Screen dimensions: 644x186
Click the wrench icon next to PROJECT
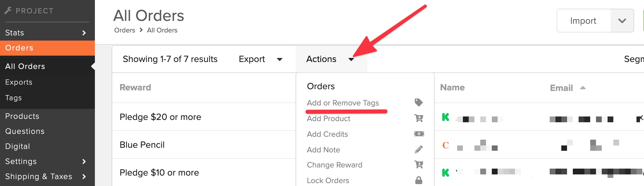8,11
